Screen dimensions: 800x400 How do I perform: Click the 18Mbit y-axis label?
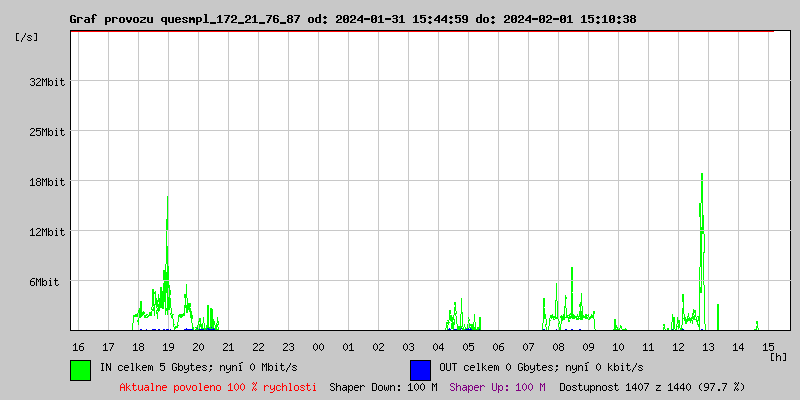pyautogui.click(x=47, y=182)
